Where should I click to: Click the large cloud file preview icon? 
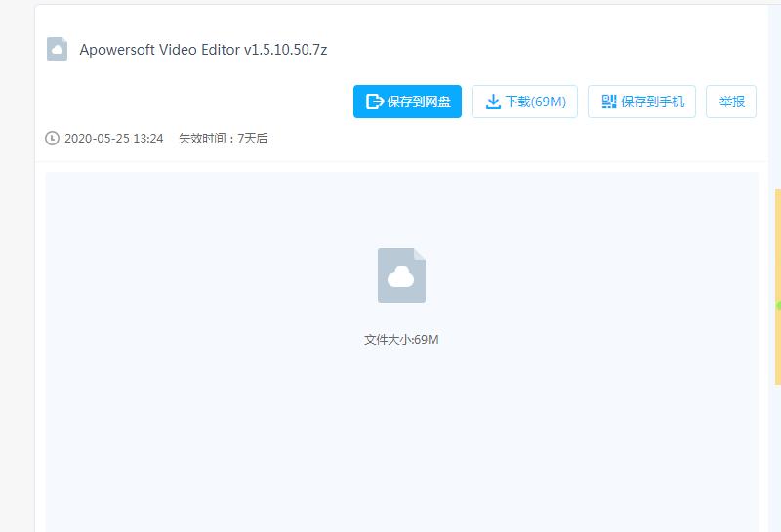401,275
